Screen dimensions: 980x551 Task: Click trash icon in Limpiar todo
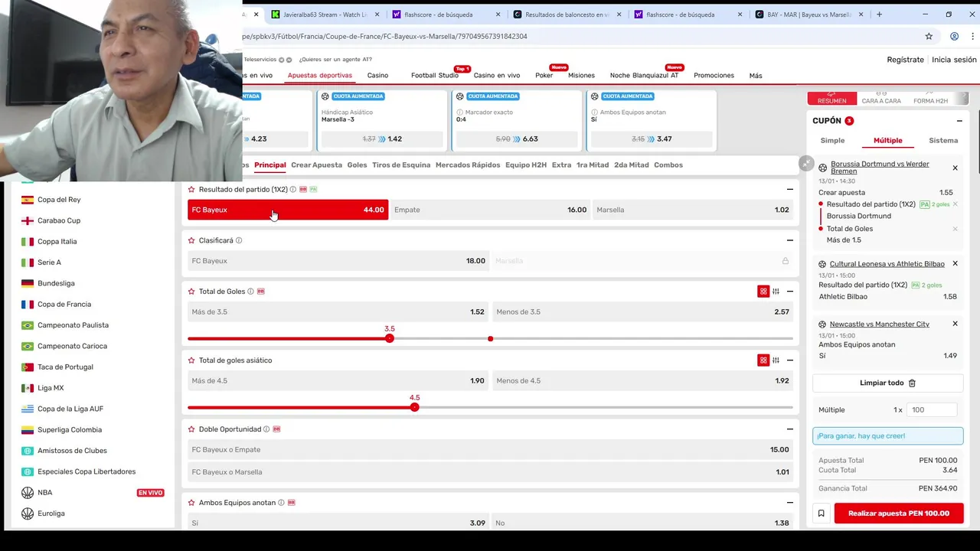912,383
